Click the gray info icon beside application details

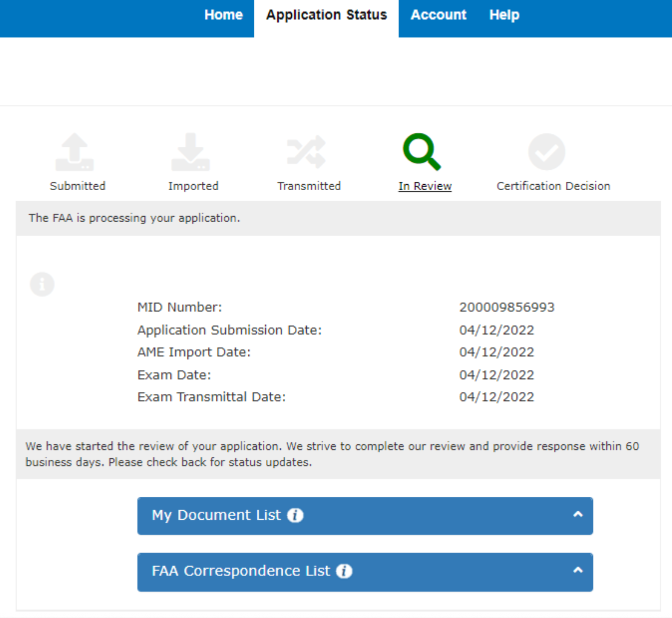(42, 284)
